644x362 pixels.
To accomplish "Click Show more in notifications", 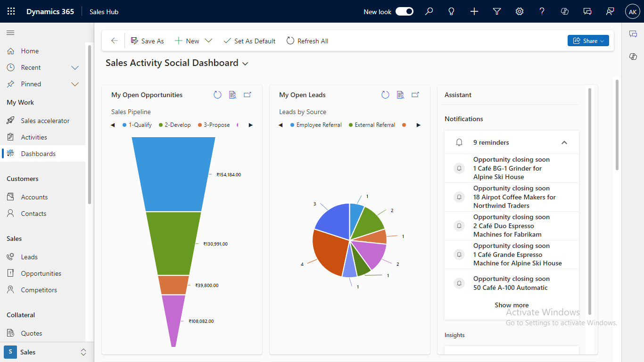I will point(512,305).
